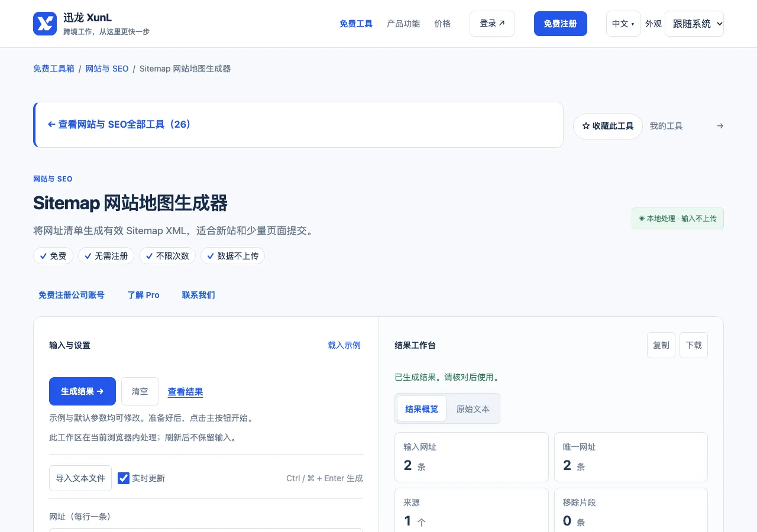This screenshot has height=532, width=757.
Task: Open the 中文 language dropdown
Action: coord(623,24)
